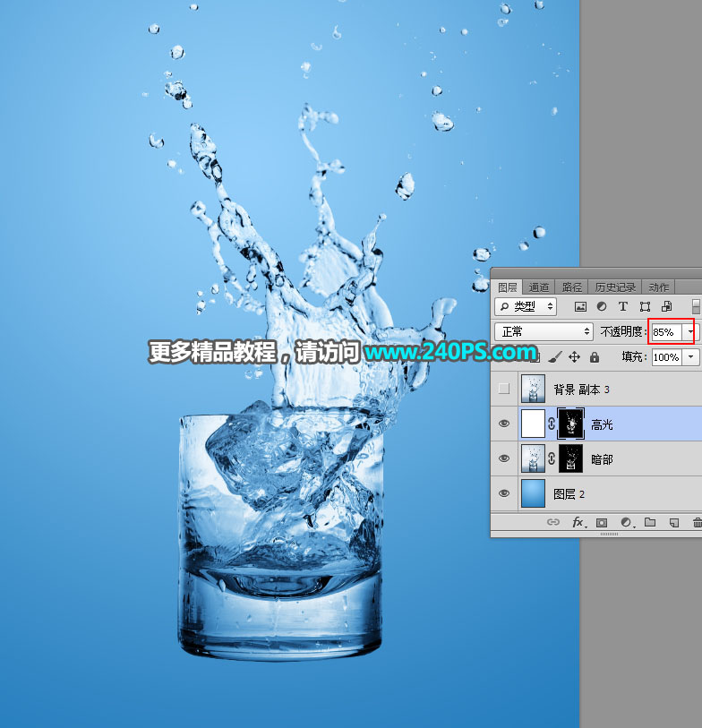Add a layer mask using bottom icon

click(x=602, y=523)
